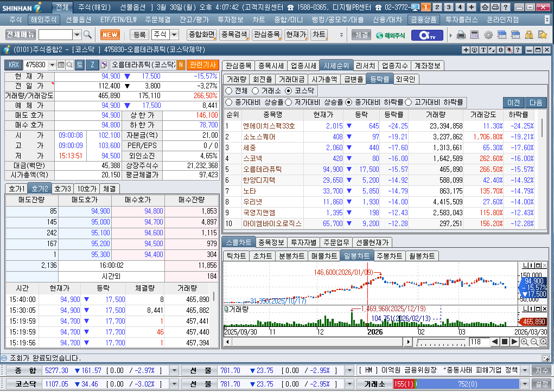
Task: Click the magnifier icon beside stock code field
Action: pos(69,65)
